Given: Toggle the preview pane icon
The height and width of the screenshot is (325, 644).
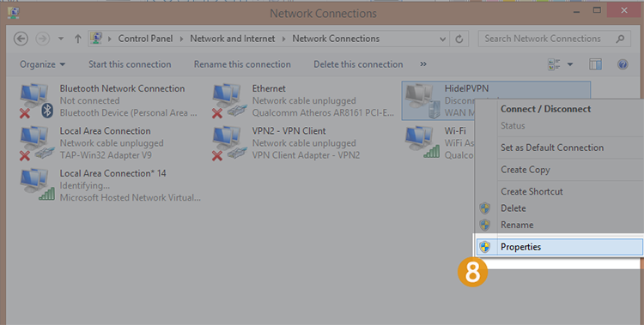Looking at the screenshot, I should [595, 64].
